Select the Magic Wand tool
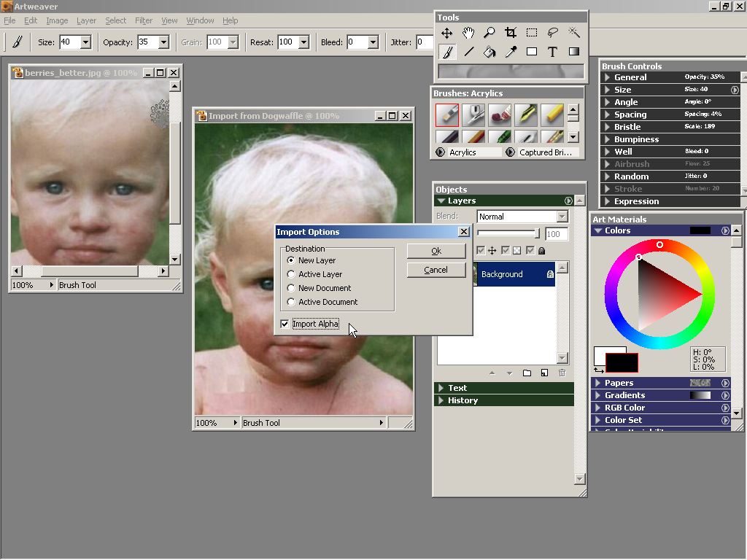 (x=574, y=33)
